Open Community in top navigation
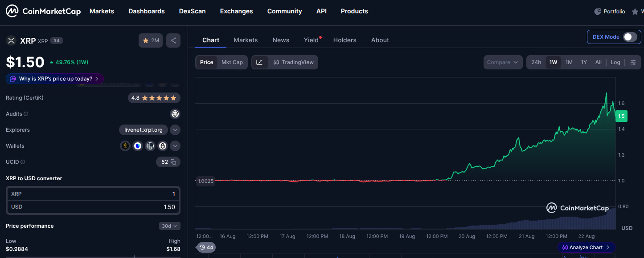The image size is (644, 258). point(285,11)
